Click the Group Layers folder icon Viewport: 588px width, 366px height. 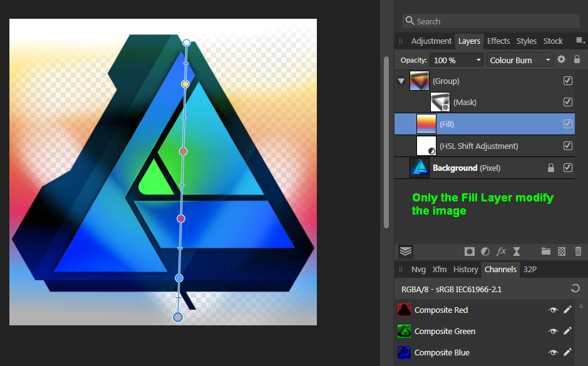click(x=545, y=252)
